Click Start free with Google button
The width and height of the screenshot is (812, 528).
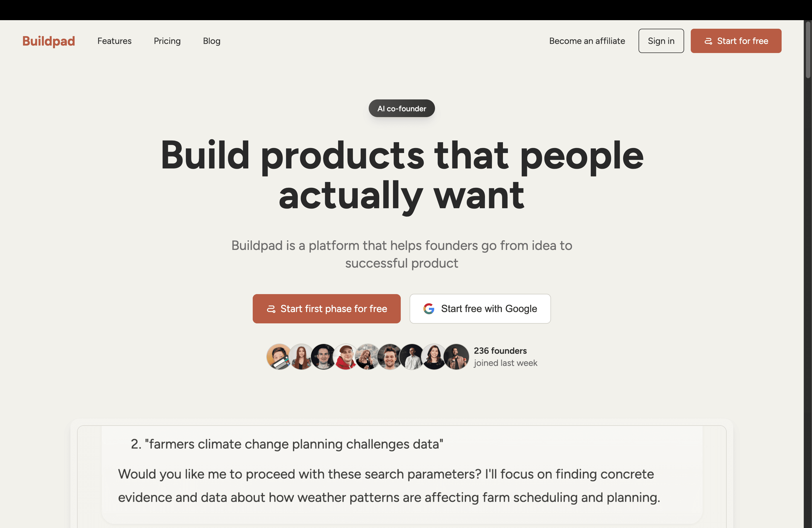(480, 309)
